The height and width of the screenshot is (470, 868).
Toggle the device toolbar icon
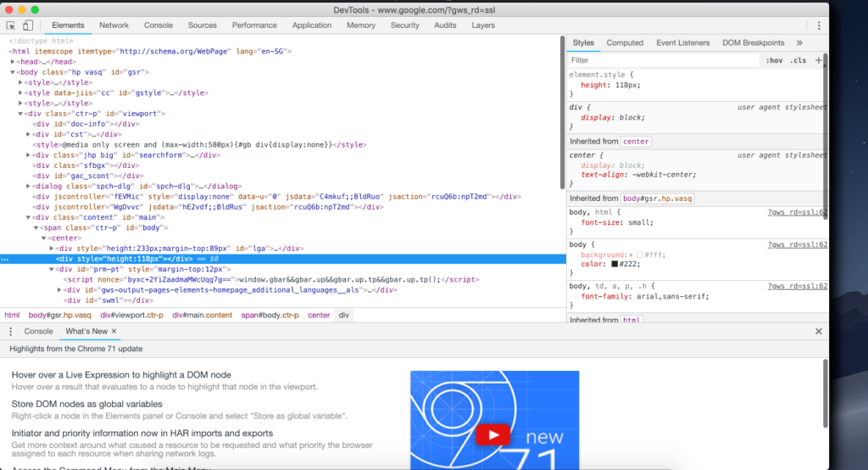pyautogui.click(x=28, y=25)
